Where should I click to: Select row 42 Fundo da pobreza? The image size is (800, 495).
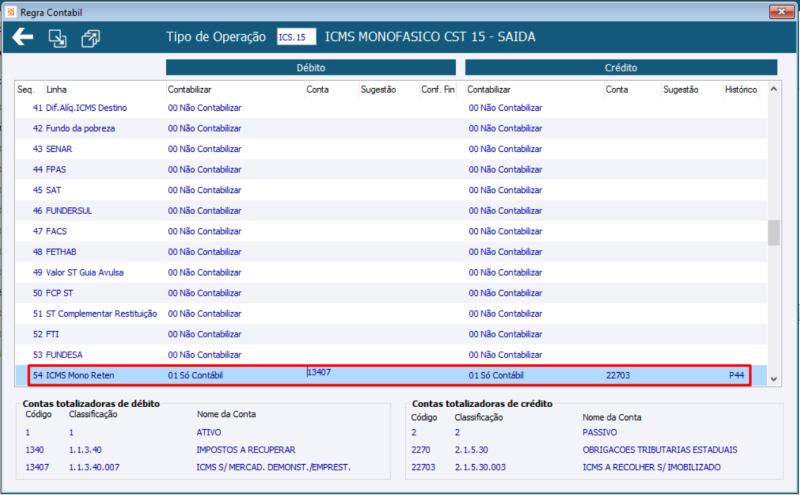point(391,128)
